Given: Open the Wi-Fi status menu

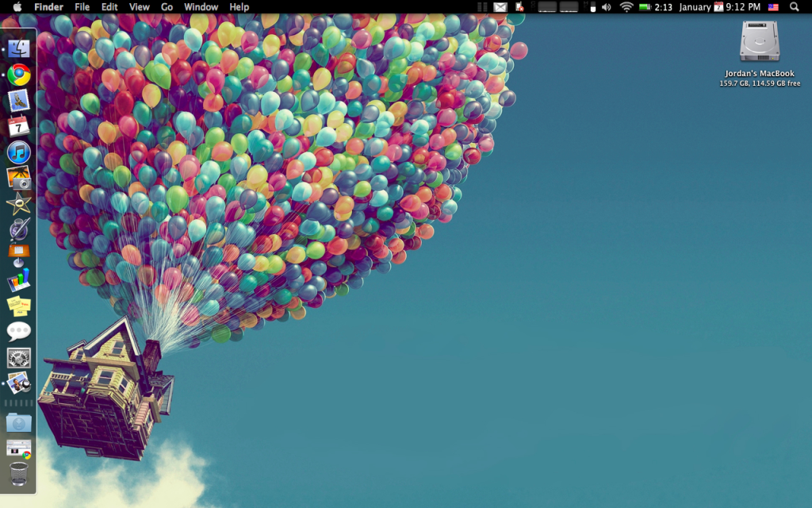Looking at the screenshot, I should click(626, 6).
